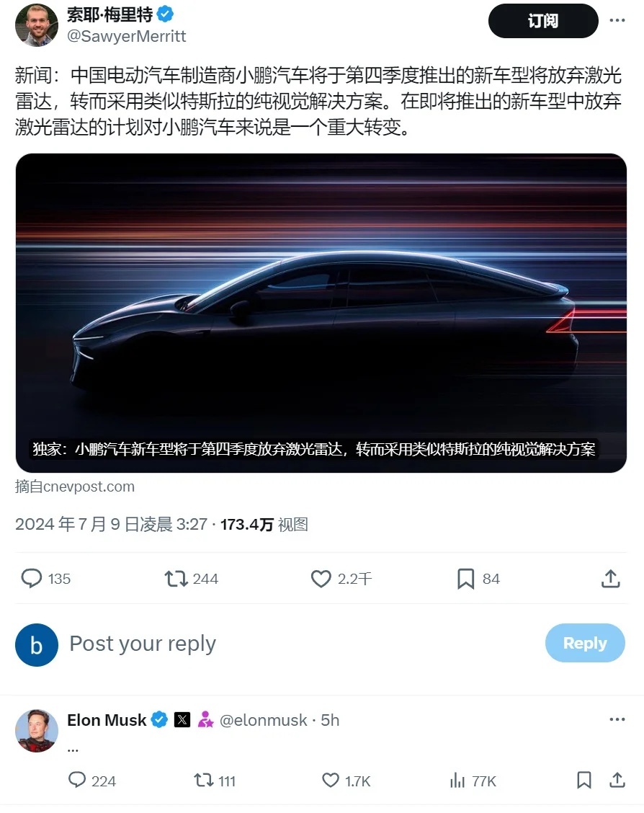Like the main post heart icon

[x=321, y=579]
